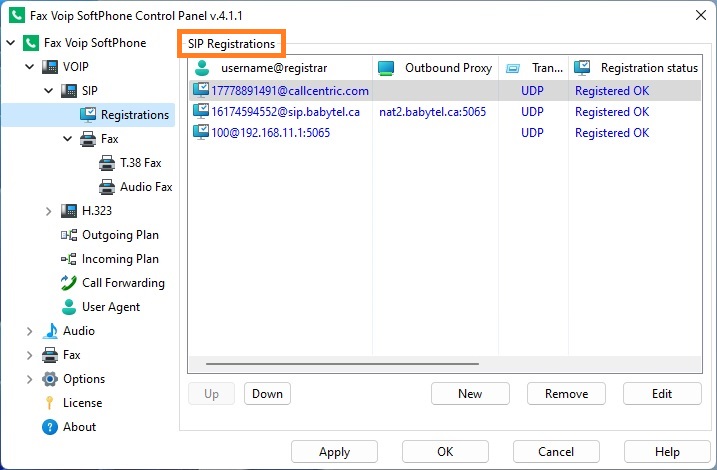
Task: Click the Fax Voip SoftPhone root phone icon
Action: click(x=31, y=43)
